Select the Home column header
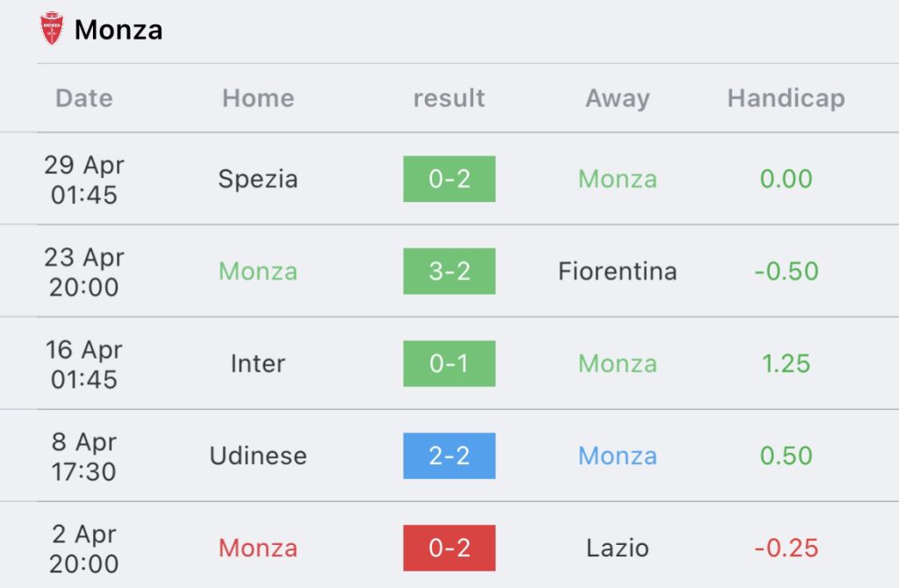The width and height of the screenshot is (899, 588). tap(258, 98)
